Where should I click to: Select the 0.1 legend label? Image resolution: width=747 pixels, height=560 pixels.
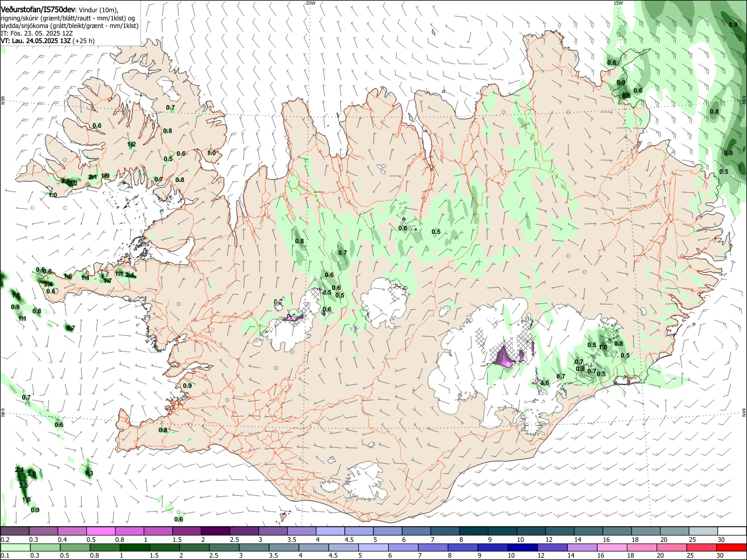[x=5, y=556]
